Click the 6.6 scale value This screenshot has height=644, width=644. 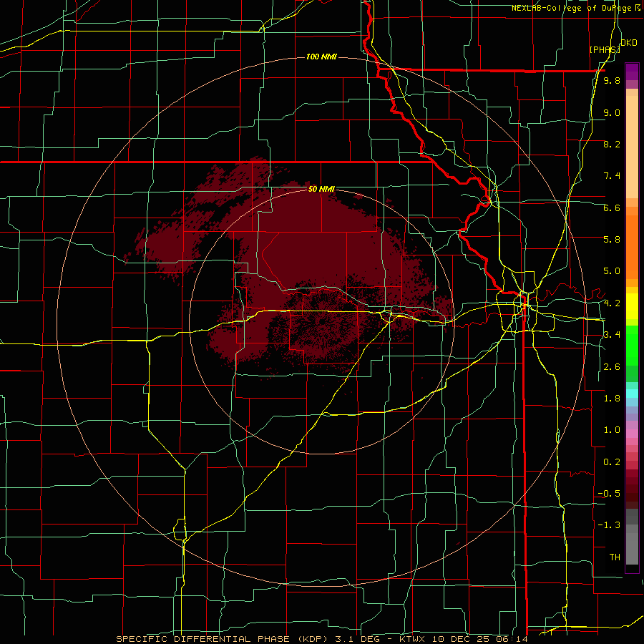coord(612,208)
